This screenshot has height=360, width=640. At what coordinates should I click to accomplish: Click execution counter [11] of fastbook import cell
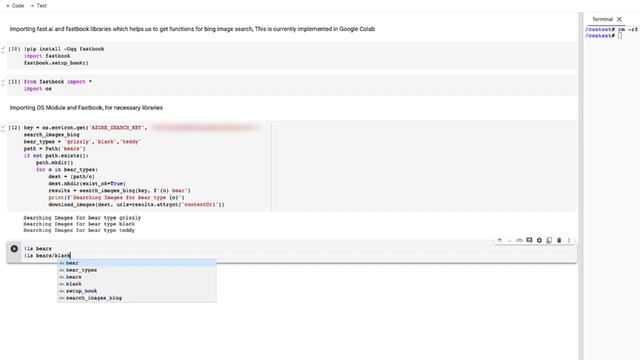pos(14,82)
